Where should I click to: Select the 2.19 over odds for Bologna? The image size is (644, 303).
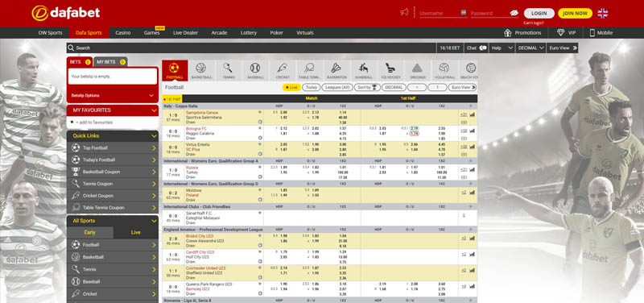tap(414, 128)
